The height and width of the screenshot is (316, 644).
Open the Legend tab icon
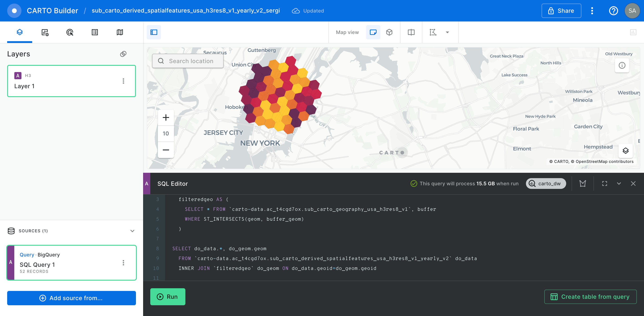pos(95,32)
